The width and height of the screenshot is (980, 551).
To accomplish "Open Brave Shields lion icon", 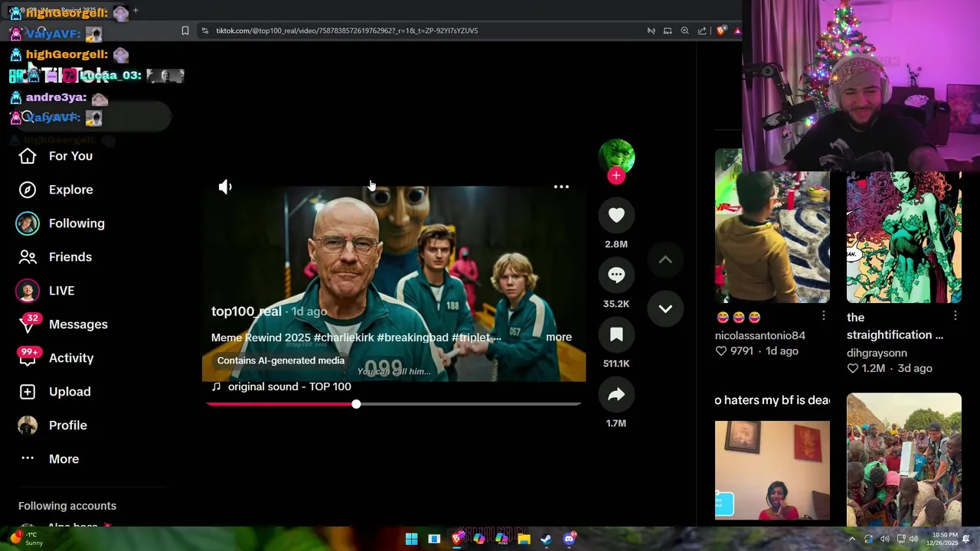I will coord(720,31).
